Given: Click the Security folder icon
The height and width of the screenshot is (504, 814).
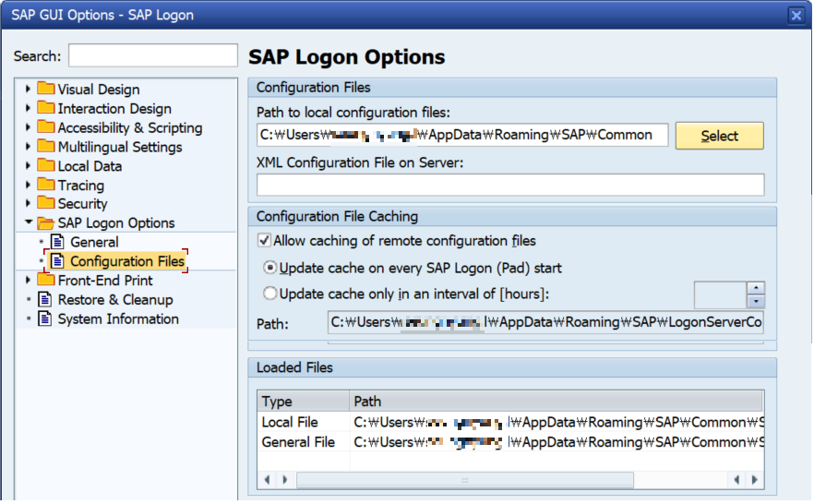Looking at the screenshot, I should [x=46, y=202].
